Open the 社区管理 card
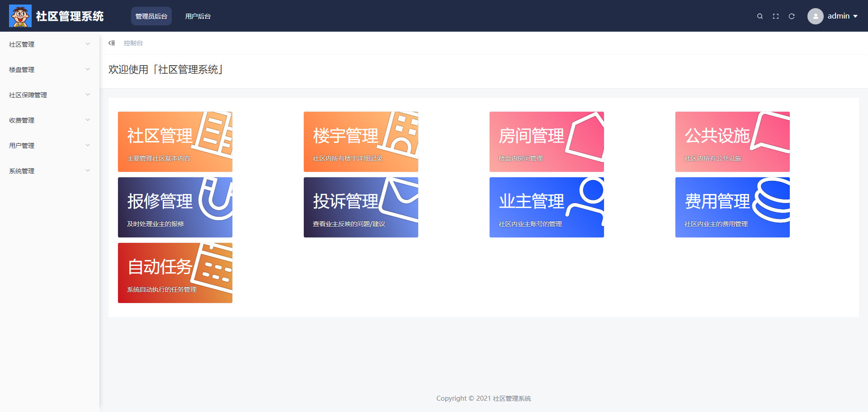 point(175,142)
